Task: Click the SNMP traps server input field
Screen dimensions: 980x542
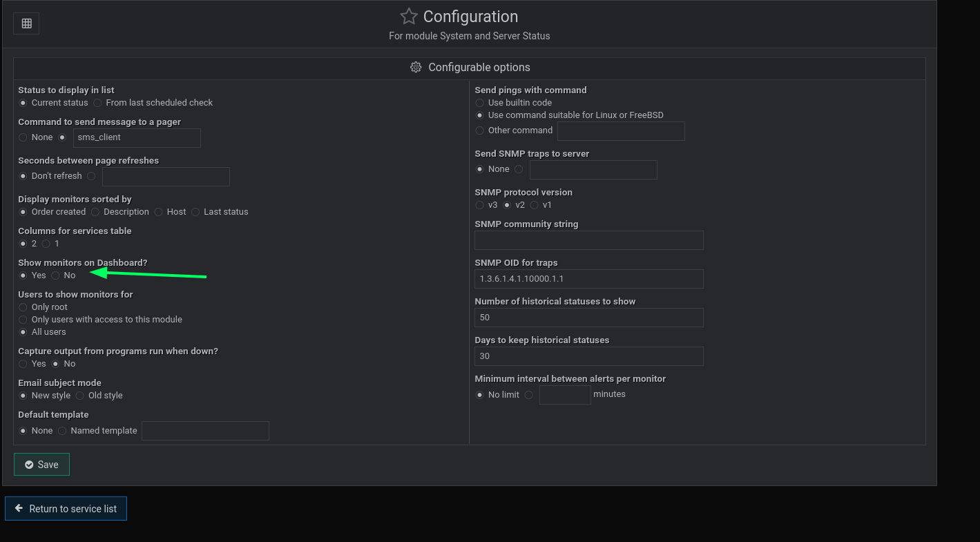Action: 593,170
